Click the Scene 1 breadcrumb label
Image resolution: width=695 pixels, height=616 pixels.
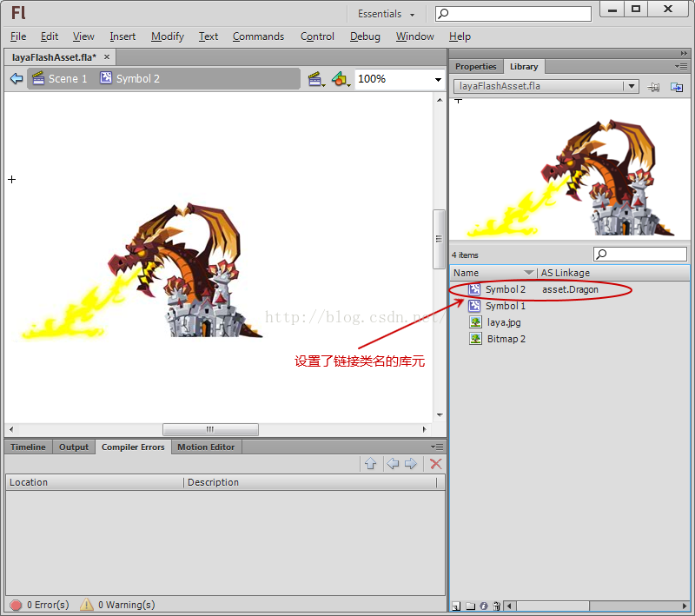tap(68, 79)
